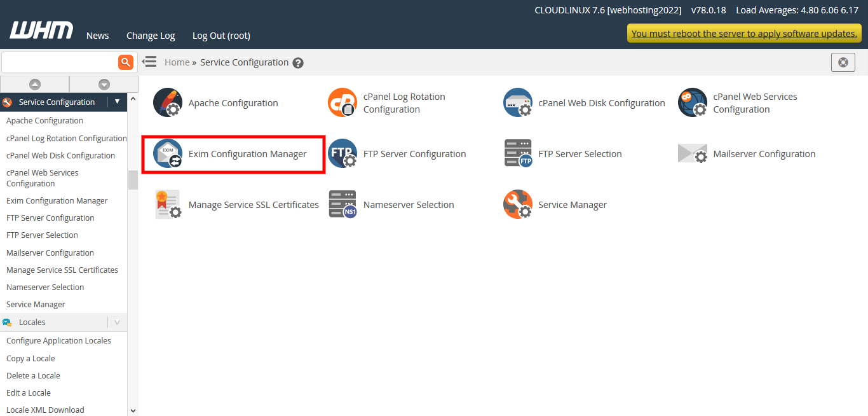The height and width of the screenshot is (416, 868).
Task: Click Home in the breadcrumb
Action: point(177,62)
